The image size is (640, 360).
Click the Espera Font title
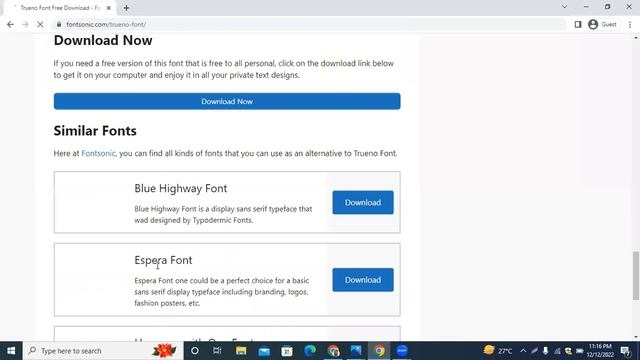[163, 260]
